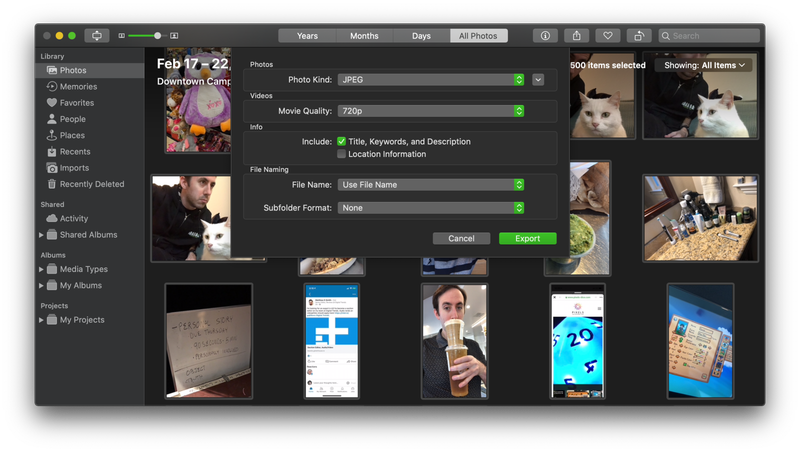Open the Subfolder Format dropdown
This screenshot has height=452, width=800.
point(430,208)
